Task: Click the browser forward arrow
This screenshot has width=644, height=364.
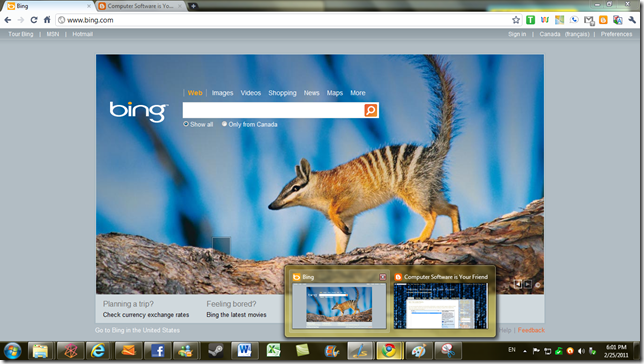Action: click(21, 20)
